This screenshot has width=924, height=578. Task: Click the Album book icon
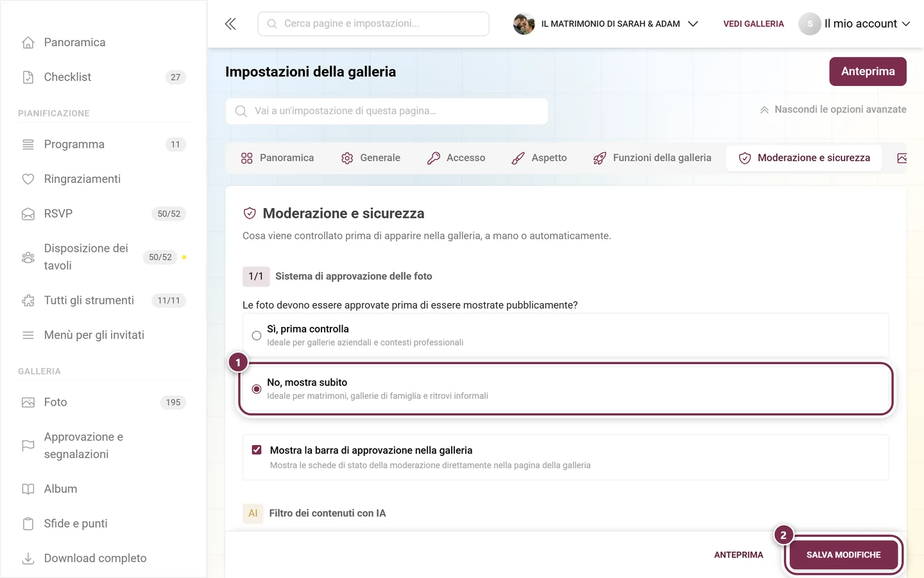pyautogui.click(x=28, y=489)
